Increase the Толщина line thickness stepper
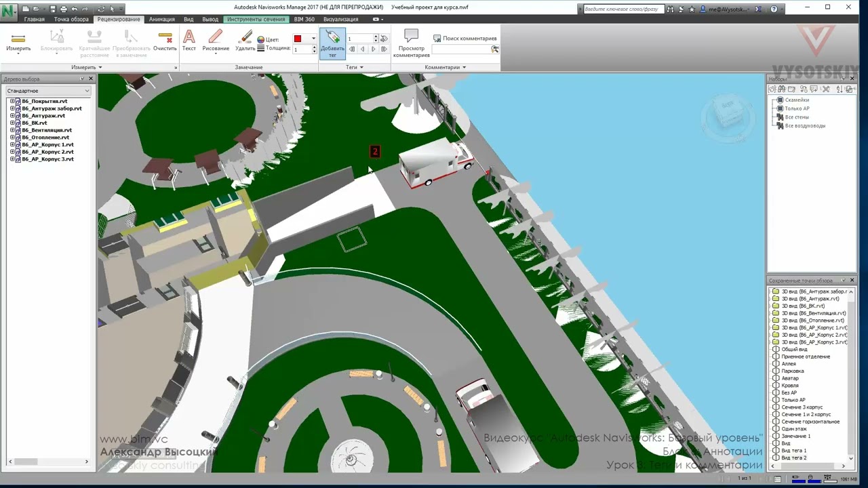The width and height of the screenshot is (868, 488). (314, 47)
